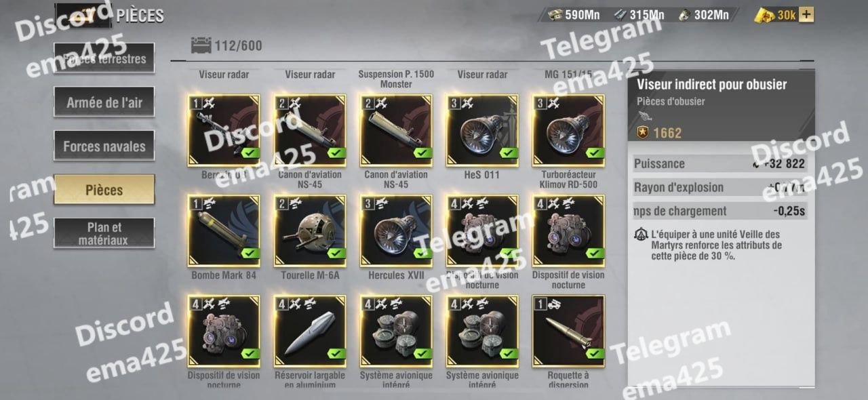Select the Pièces tab
The width and height of the screenshot is (868, 400).
tap(104, 190)
